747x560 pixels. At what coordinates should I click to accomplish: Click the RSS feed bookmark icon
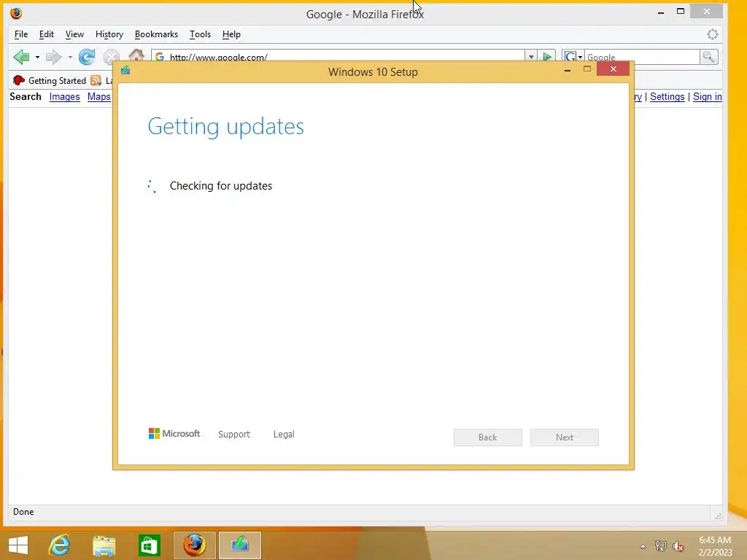[x=96, y=80]
